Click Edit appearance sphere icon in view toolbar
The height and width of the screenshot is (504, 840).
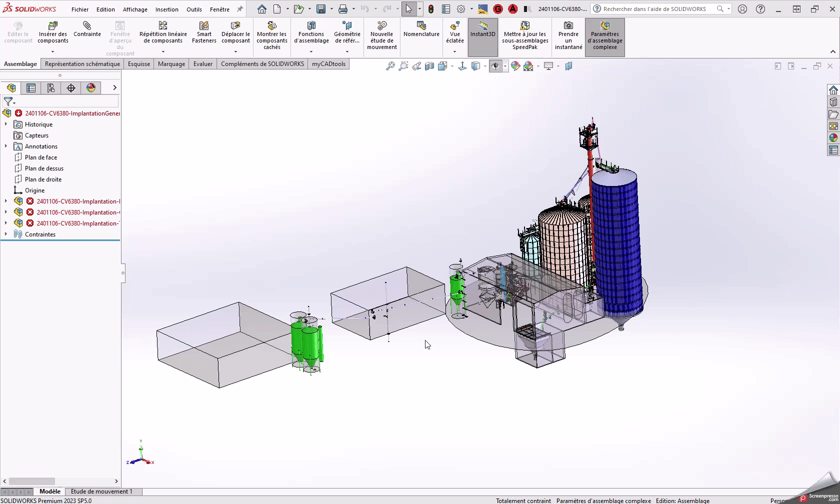(515, 66)
